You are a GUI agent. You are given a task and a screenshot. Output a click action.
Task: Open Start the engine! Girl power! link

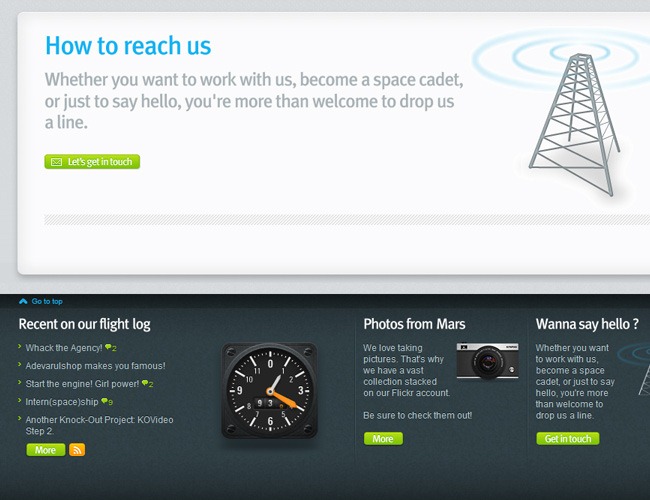[x=82, y=384]
